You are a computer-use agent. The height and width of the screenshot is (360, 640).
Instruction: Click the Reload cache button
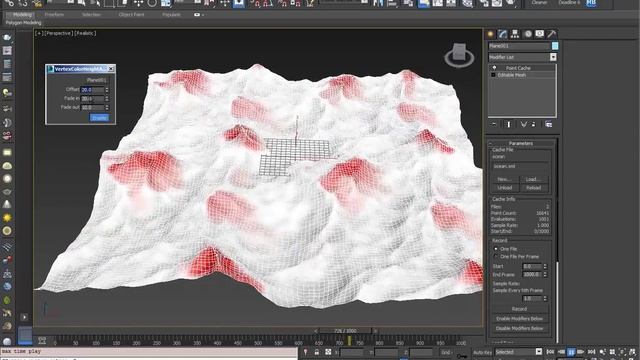533,188
